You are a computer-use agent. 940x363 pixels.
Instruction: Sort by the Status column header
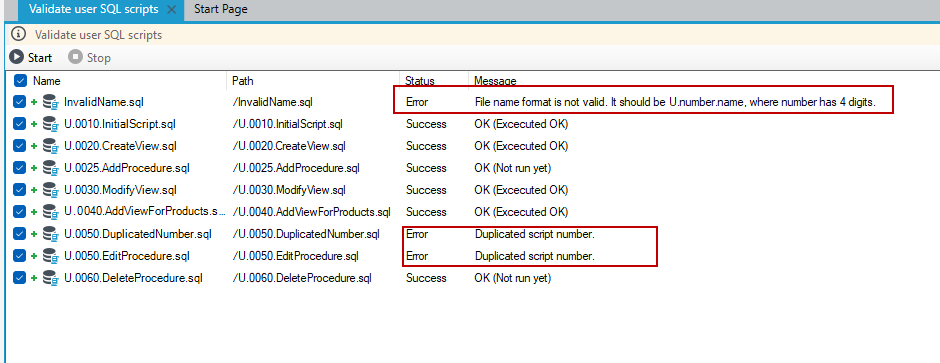pyautogui.click(x=420, y=80)
